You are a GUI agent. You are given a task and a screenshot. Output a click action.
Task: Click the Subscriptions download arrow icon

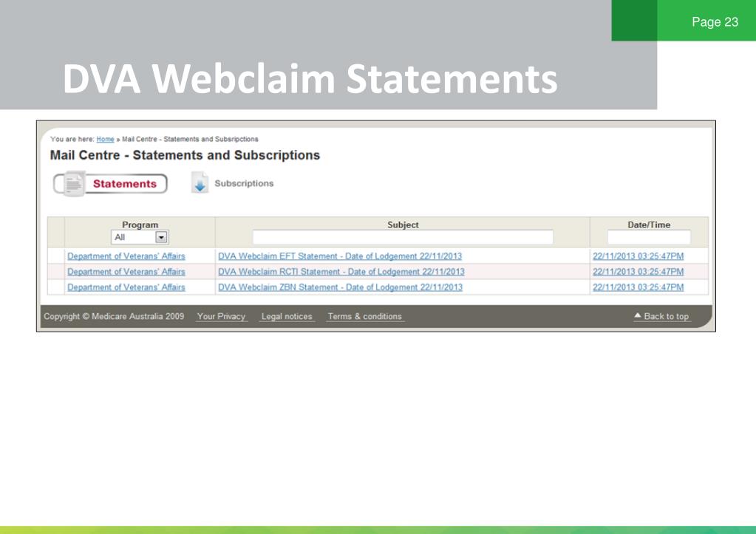(200, 183)
